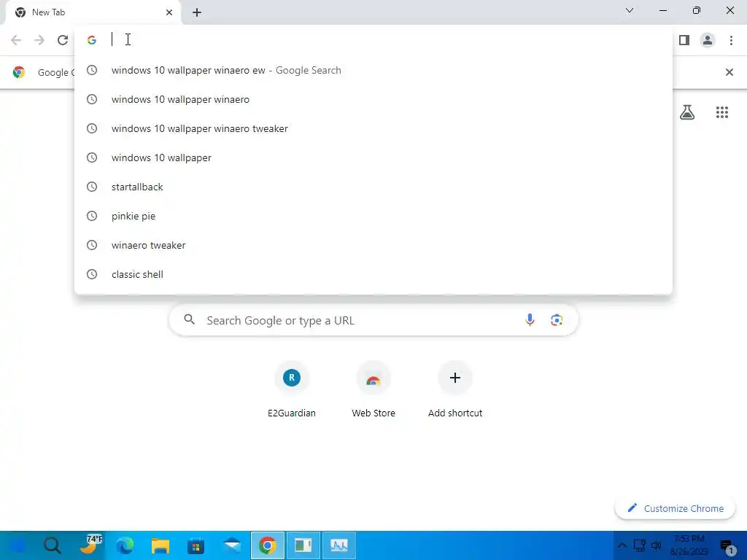Viewport: 747px width, 560px height.
Task: Click the browser back arrow
Action: pyautogui.click(x=16, y=40)
